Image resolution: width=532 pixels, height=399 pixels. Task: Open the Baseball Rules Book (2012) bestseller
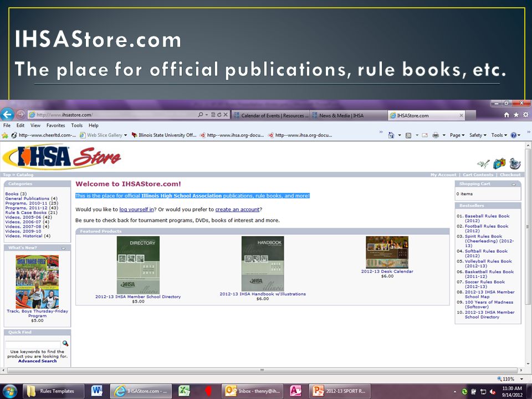tap(487, 218)
